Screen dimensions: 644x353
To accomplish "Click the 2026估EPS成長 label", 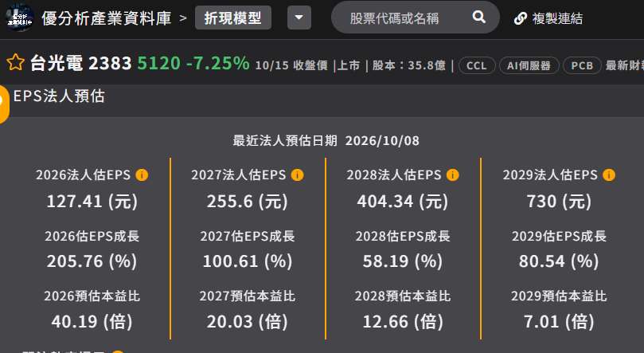I will click(92, 236).
